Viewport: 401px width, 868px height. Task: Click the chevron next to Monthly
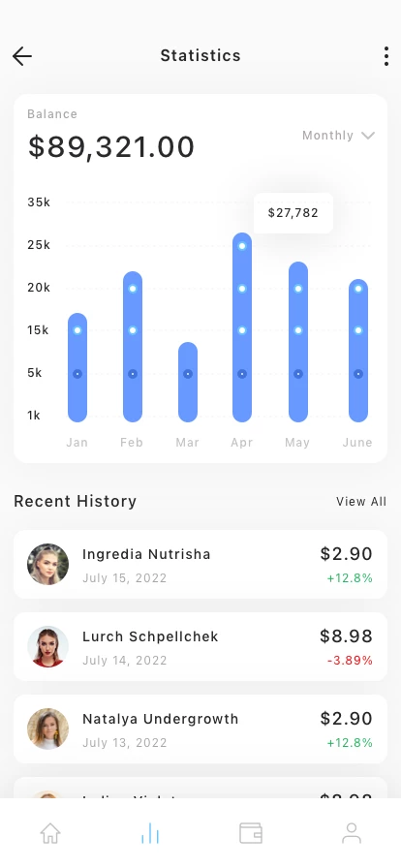[368, 136]
